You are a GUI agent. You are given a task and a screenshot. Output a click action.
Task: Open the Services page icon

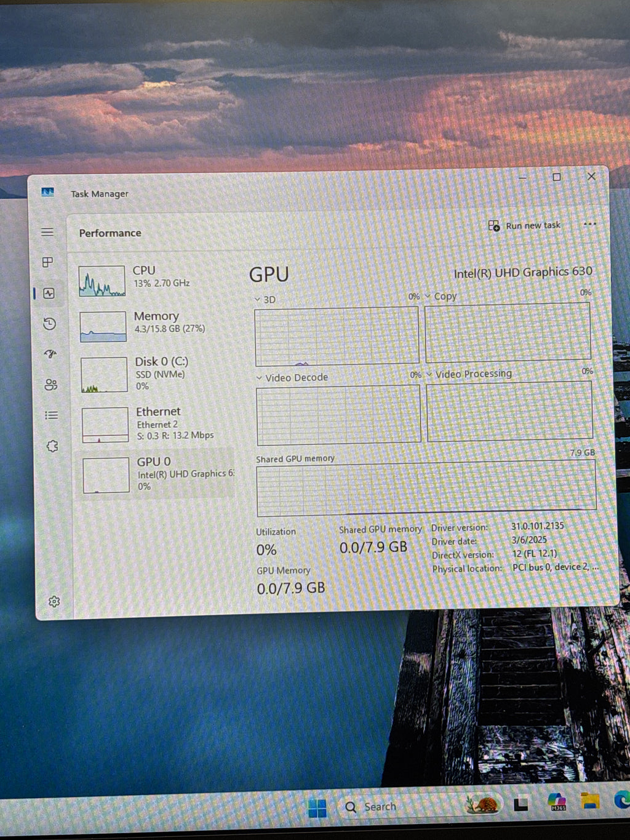point(52,446)
